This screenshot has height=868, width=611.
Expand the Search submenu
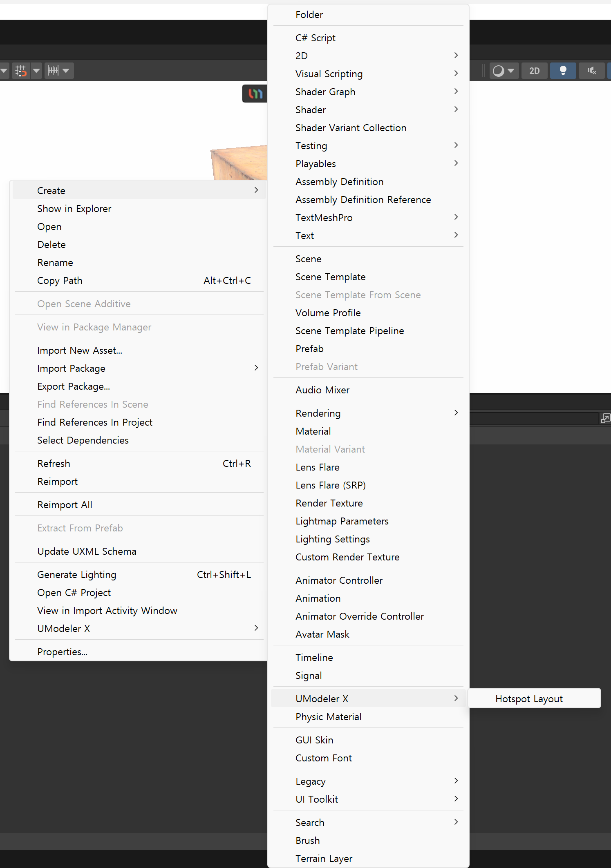[368, 823]
